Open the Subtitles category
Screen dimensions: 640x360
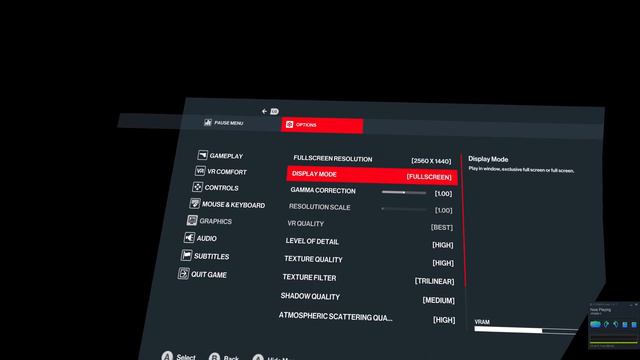(x=205, y=256)
